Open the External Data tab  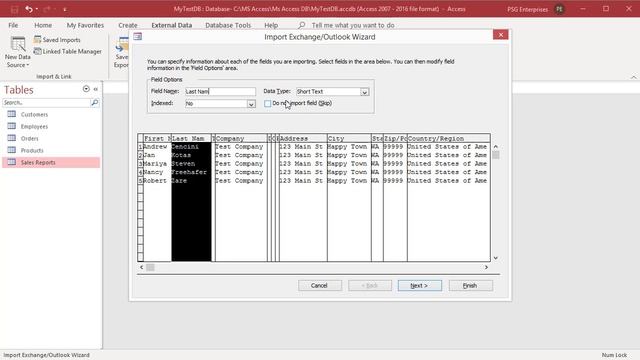tap(171, 25)
